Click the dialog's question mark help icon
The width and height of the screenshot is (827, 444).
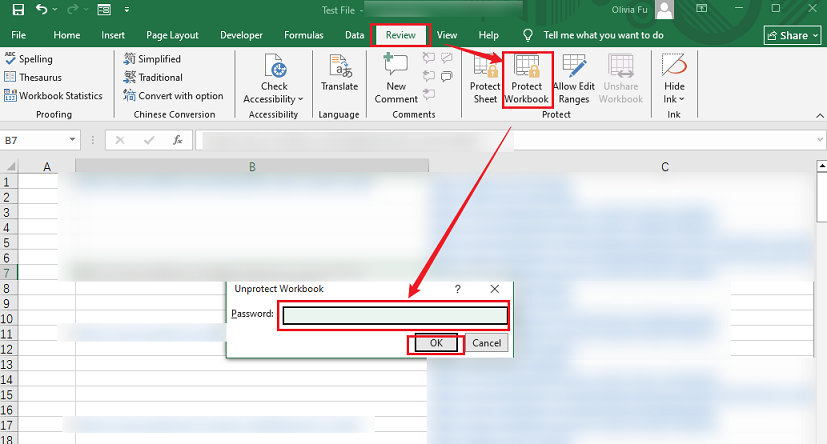458,289
